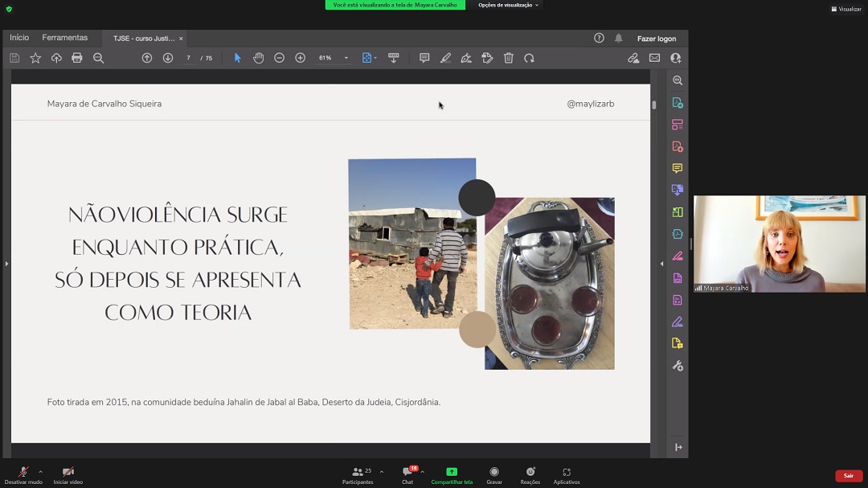The height and width of the screenshot is (488, 868).
Task: Open the Reações reactions panel
Action: point(530,475)
